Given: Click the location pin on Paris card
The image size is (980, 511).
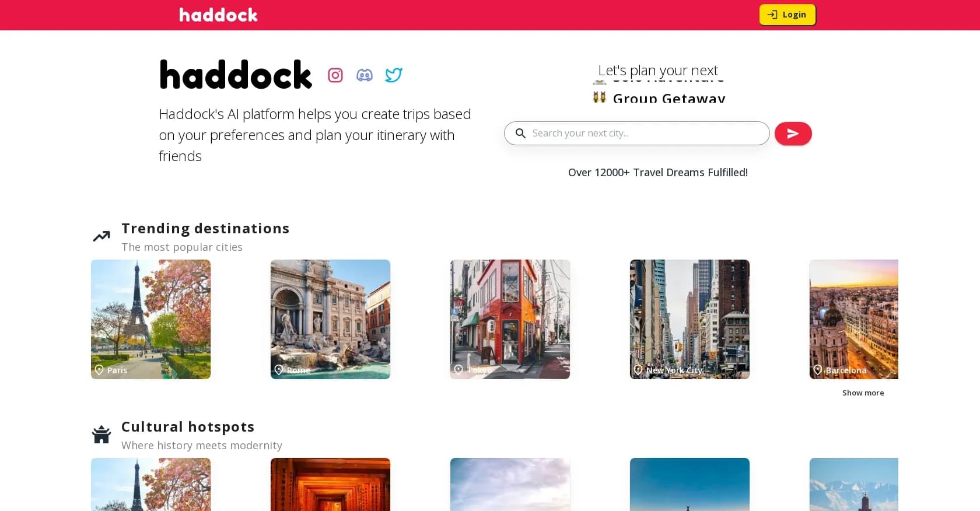Looking at the screenshot, I should coord(99,370).
